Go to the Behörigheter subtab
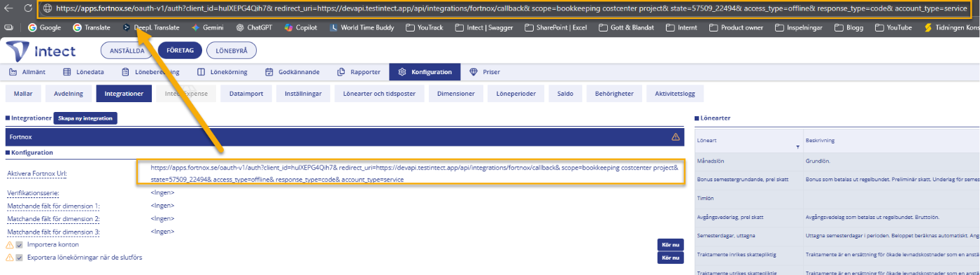Image resolution: width=980 pixels, height=275 pixels. tap(613, 93)
